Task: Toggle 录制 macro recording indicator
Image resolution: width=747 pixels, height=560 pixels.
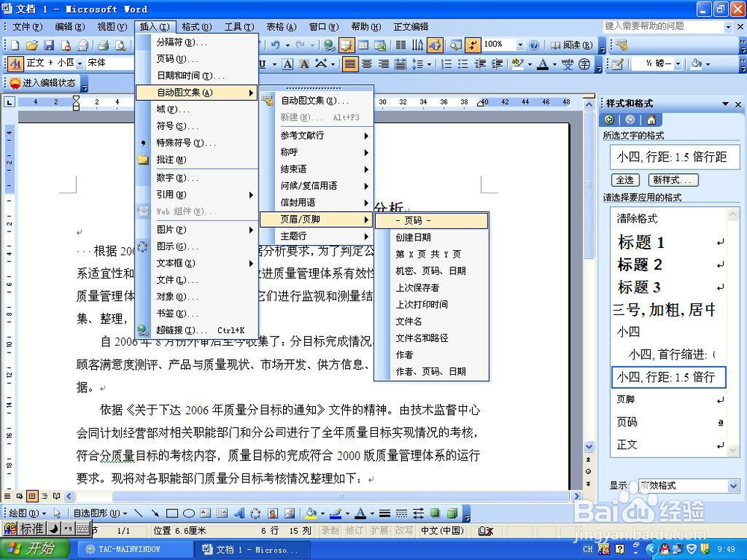Action: point(329,530)
